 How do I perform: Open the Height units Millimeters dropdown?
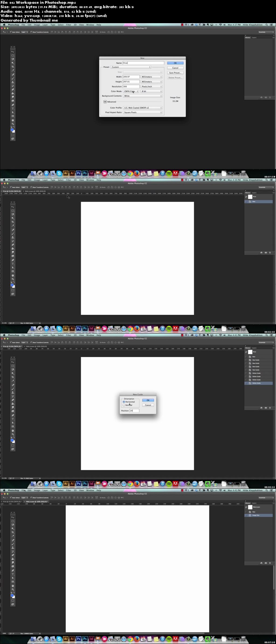click(x=151, y=82)
